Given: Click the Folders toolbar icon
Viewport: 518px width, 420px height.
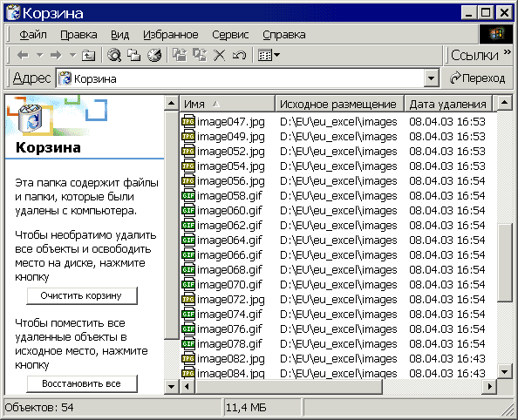Looking at the screenshot, I should point(134,55).
